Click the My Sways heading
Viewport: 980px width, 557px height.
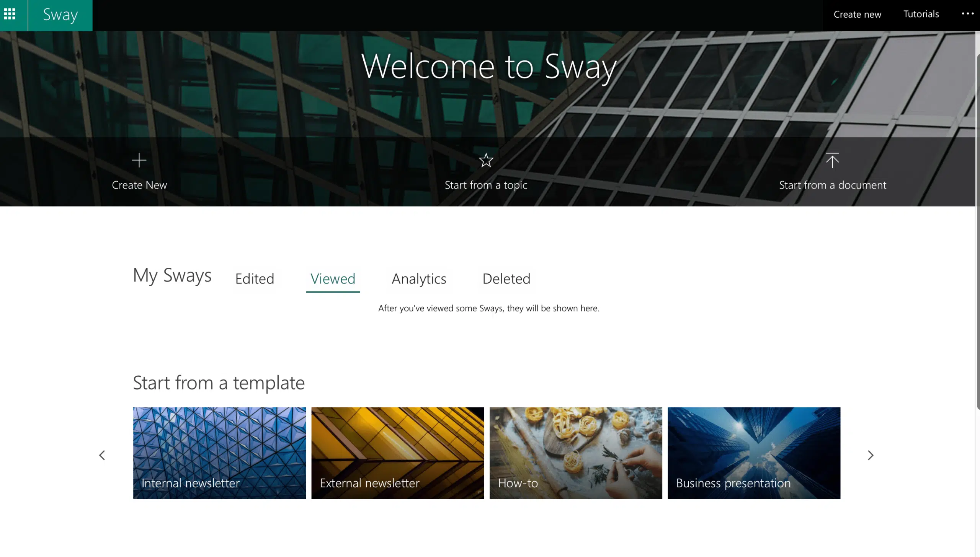pyautogui.click(x=172, y=275)
